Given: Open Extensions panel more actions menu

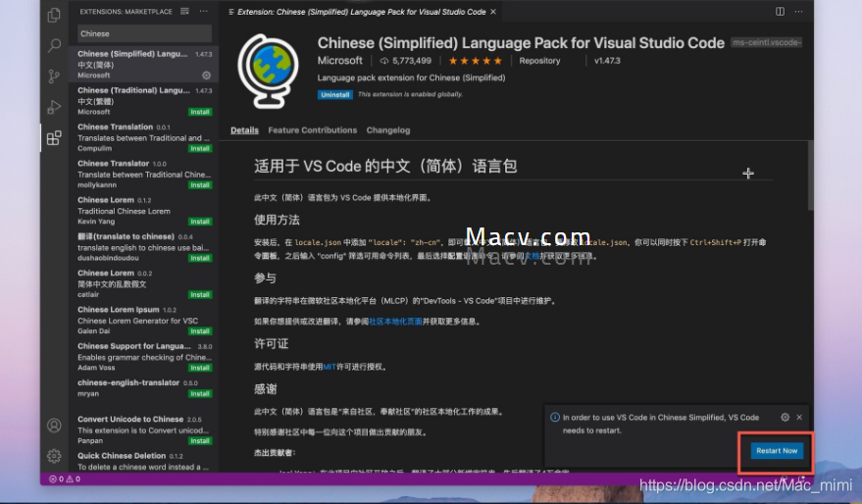Looking at the screenshot, I should click(x=203, y=12).
